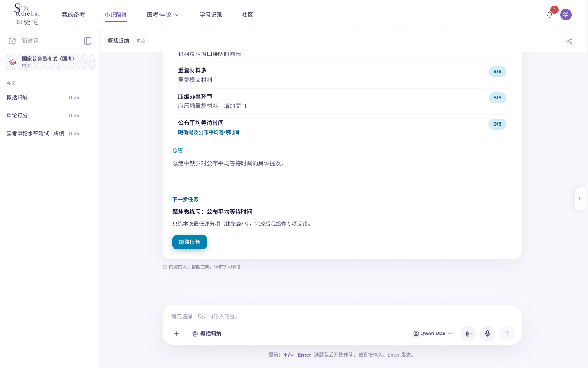Switch to 小识陪练 tab
Viewport: 588px width, 368px height.
116,15
